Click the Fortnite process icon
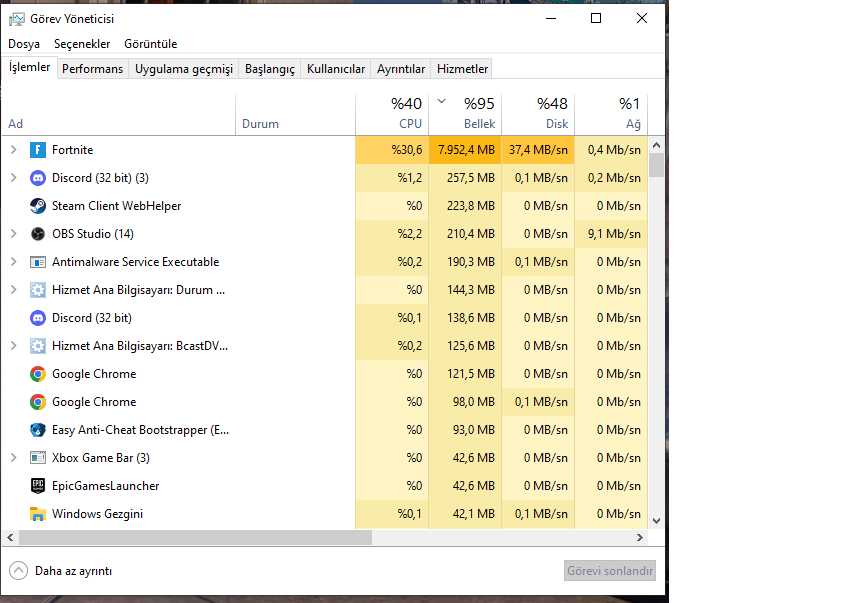This screenshot has width=864, height=603. tap(37, 150)
